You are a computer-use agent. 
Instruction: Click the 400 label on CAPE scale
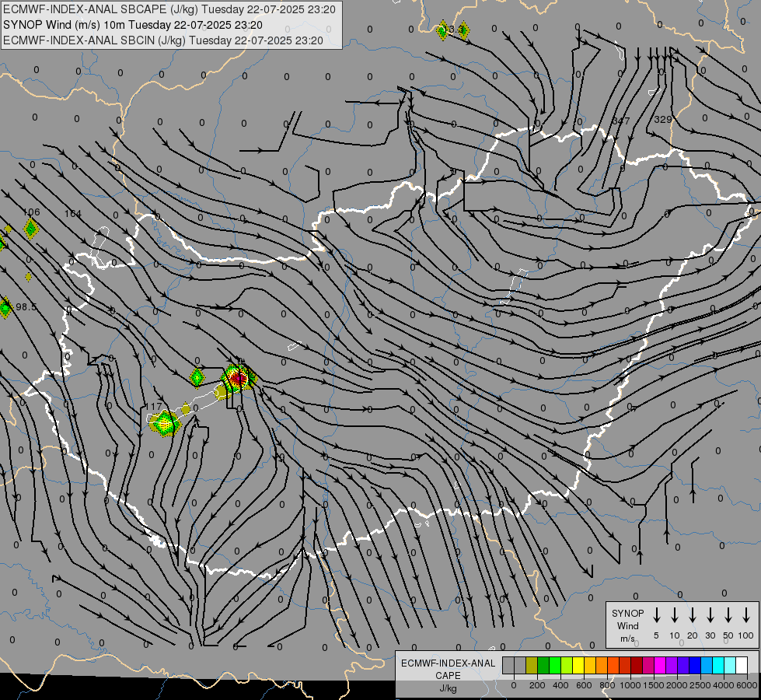(560, 685)
